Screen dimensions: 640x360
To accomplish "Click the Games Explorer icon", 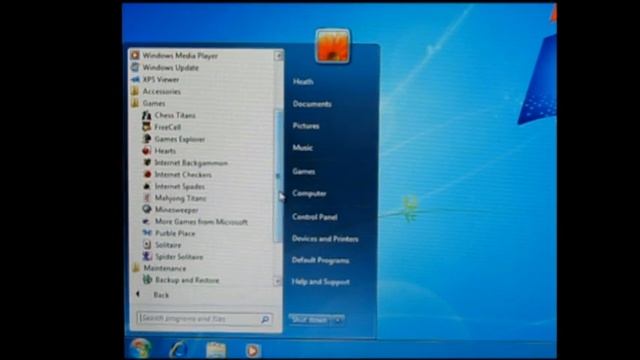I will [147, 139].
